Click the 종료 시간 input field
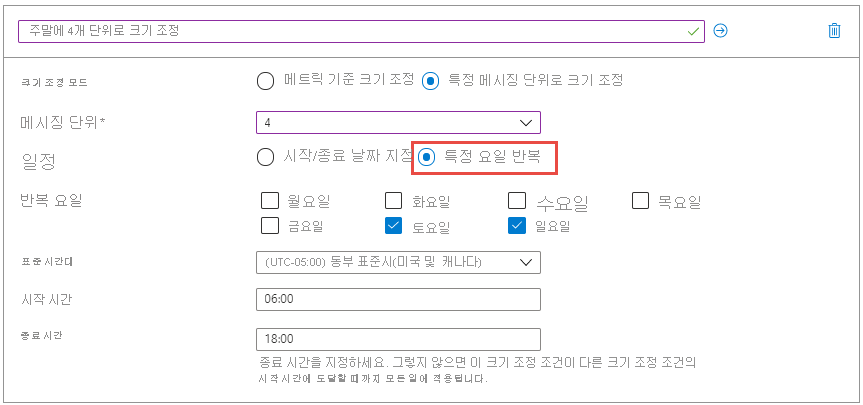Screen dimensions: 863x405 [398, 339]
